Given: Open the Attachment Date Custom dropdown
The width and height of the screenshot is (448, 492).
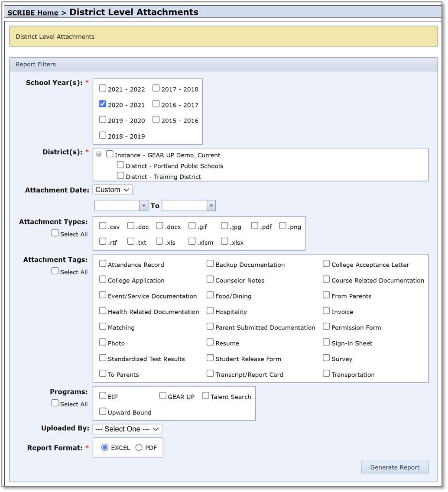Looking at the screenshot, I should [113, 190].
